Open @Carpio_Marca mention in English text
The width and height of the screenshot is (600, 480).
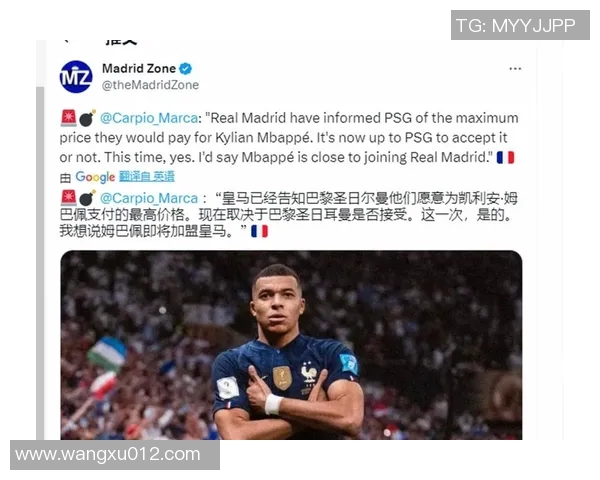point(149,118)
